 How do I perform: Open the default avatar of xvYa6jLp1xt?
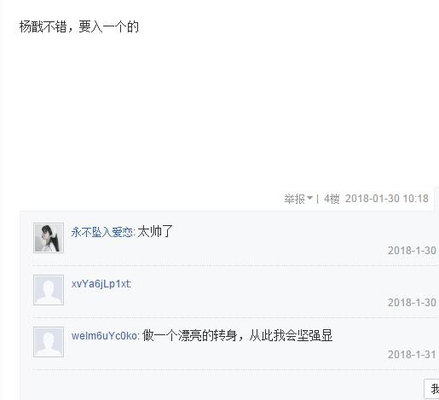click(x=48, y=290)
